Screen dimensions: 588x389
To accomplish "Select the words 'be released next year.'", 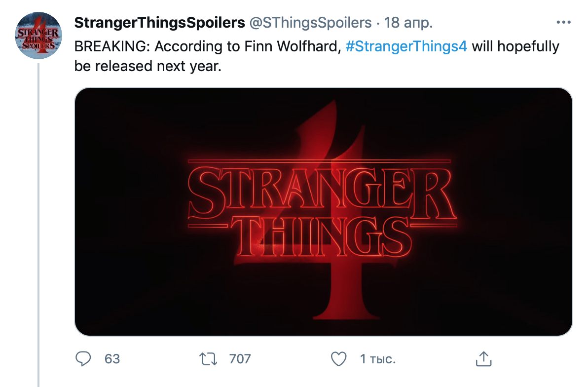I will click(x=148, y=66).
